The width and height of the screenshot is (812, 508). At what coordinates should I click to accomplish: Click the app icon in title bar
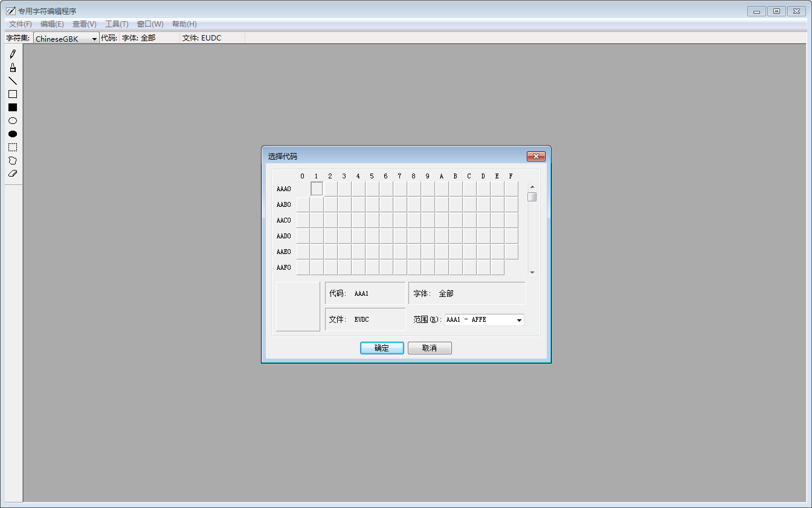coord(10,11)
